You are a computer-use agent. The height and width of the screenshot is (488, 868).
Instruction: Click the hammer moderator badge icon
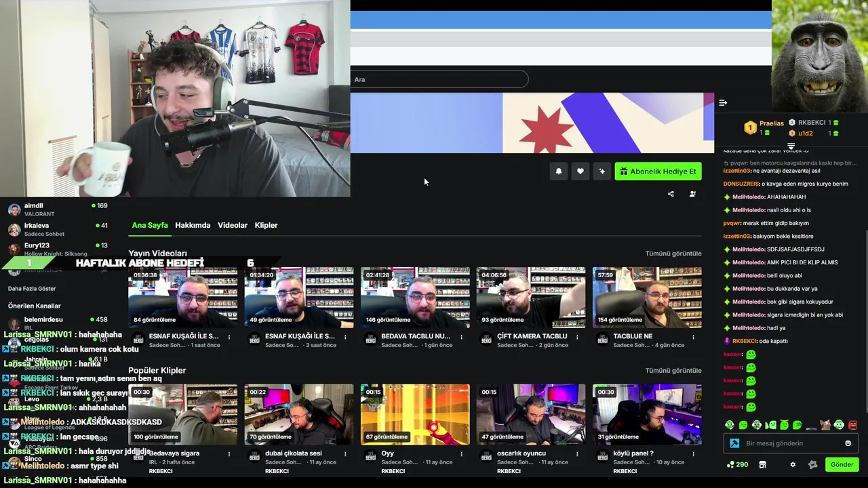pyautogui.click(x=734, y=443)
